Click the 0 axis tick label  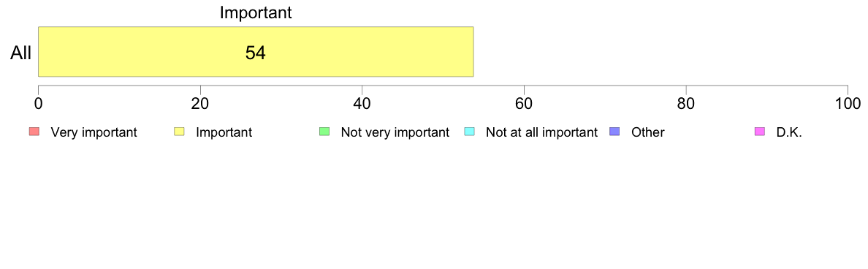coord(38,103)
